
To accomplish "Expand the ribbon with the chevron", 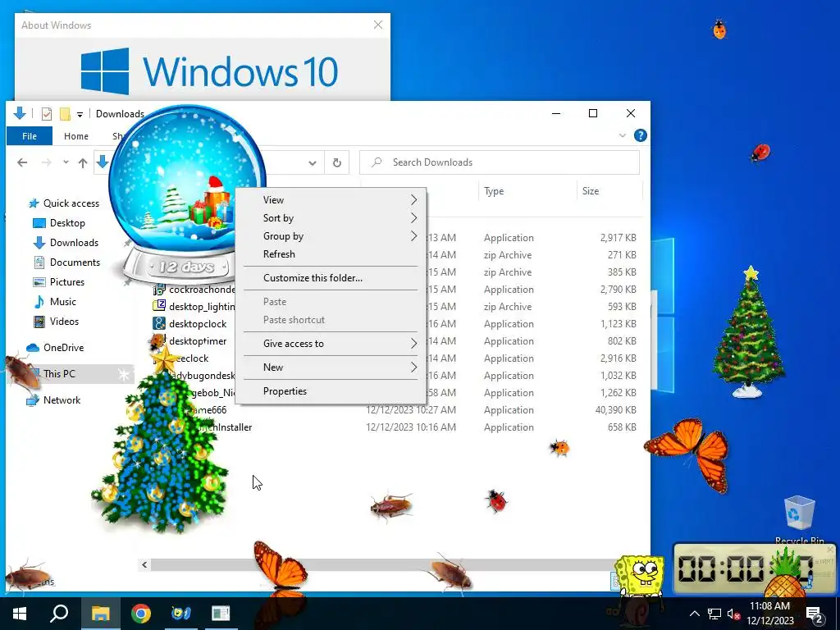I will [x=623, y=135].
